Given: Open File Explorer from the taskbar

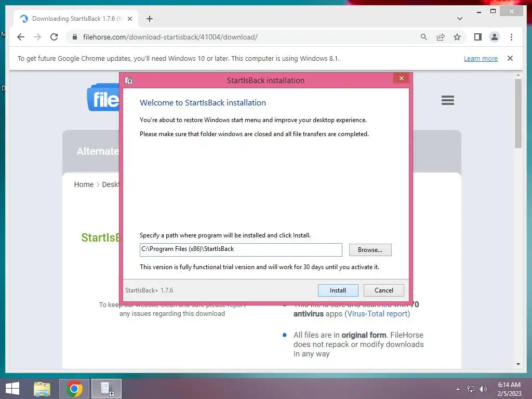Looking at the screenshot, I should [x=42, y=389].
